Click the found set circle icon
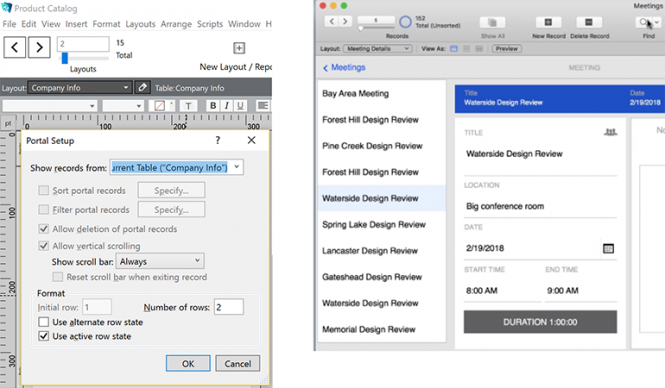The image size is (665, 388). pos(405,22)
